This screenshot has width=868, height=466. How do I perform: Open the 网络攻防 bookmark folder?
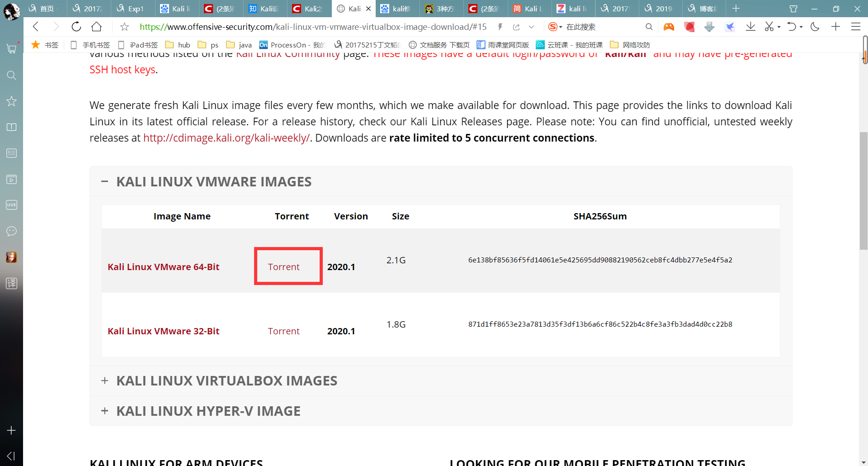click(x=630, y=45)
